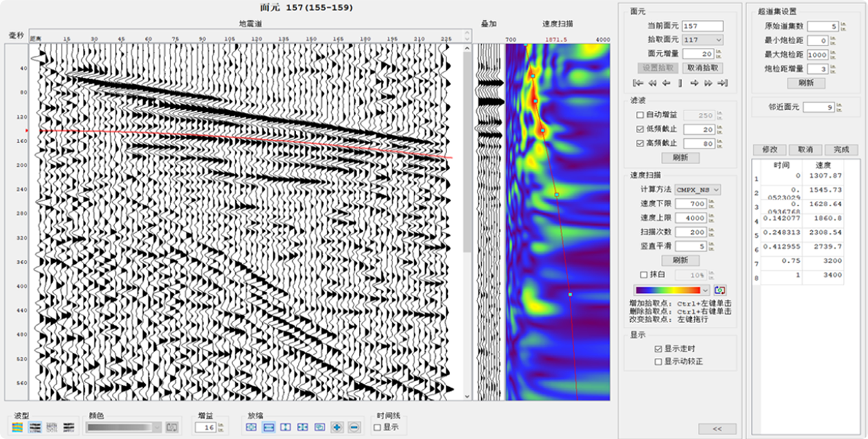Click the 取消拾取 button

click(703, 68)
